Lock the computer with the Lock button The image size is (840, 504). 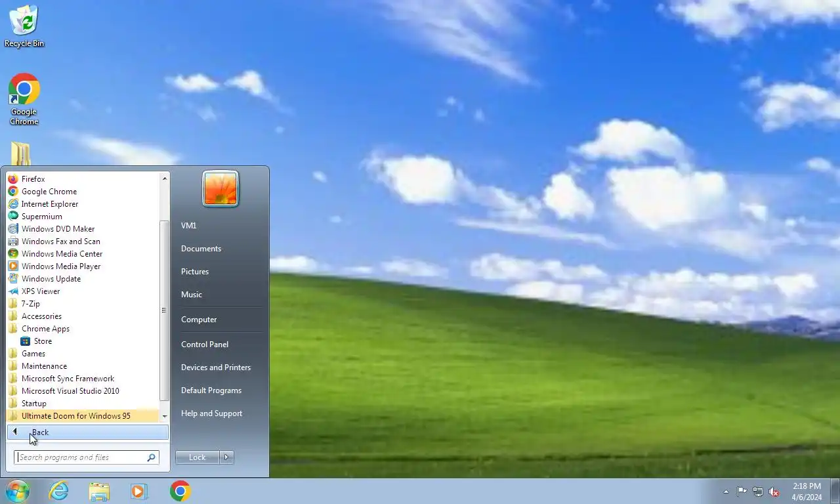tap(197, 457)
